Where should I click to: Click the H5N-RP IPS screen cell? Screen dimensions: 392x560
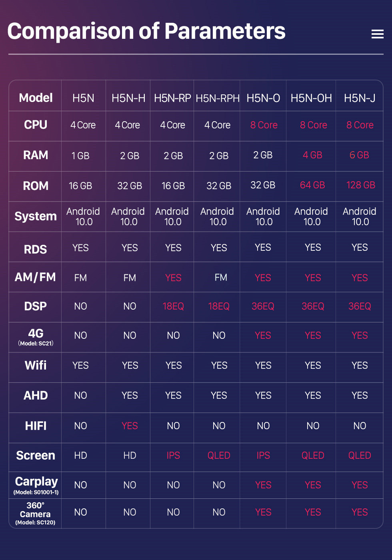point(173,456)
